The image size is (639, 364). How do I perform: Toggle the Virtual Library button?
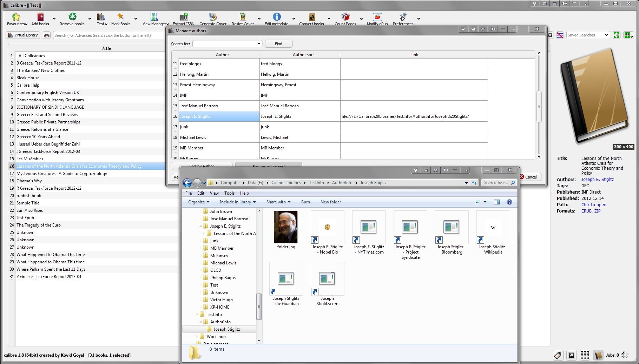(x=23, y=35)
